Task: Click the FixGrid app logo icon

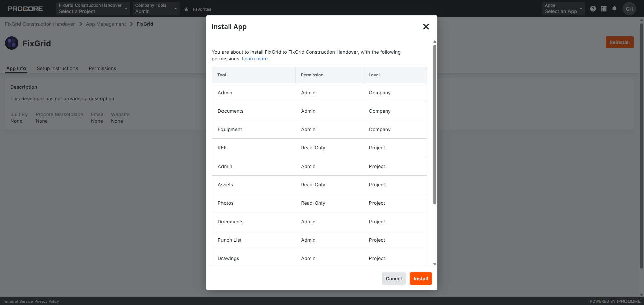Action: [x=12, y=43]
